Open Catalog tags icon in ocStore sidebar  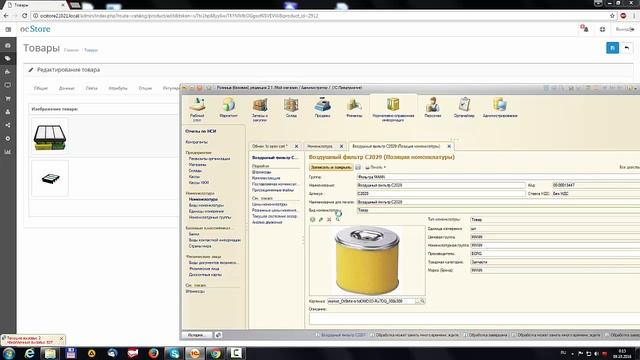(x=8, y=59)
